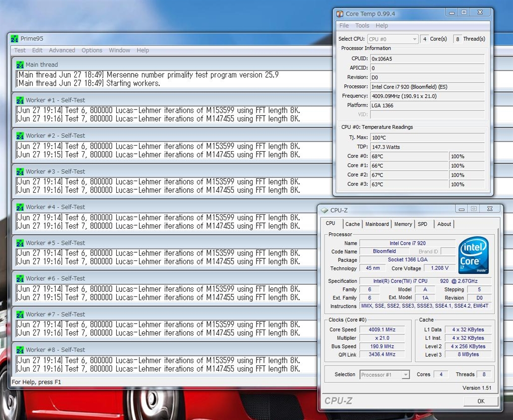The image size is (513, 420).
Task: Click the Main thread window icon
Action: pos(20,65)
